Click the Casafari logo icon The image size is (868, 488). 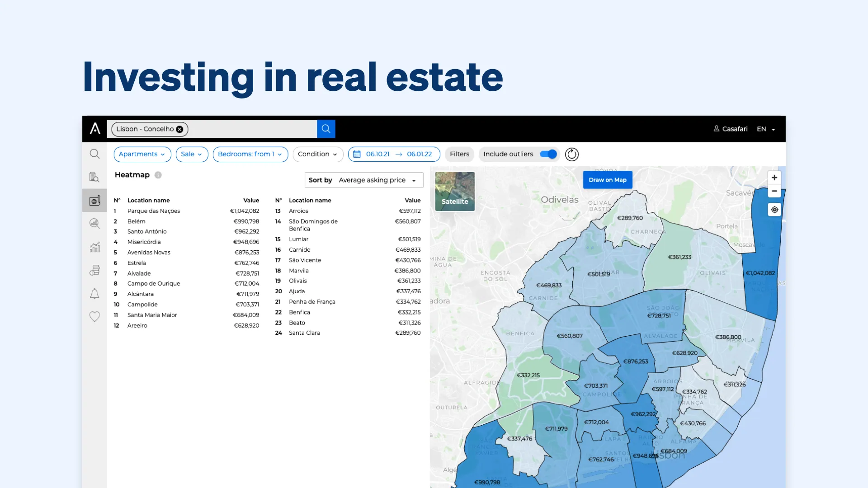(x=95, y=129)
